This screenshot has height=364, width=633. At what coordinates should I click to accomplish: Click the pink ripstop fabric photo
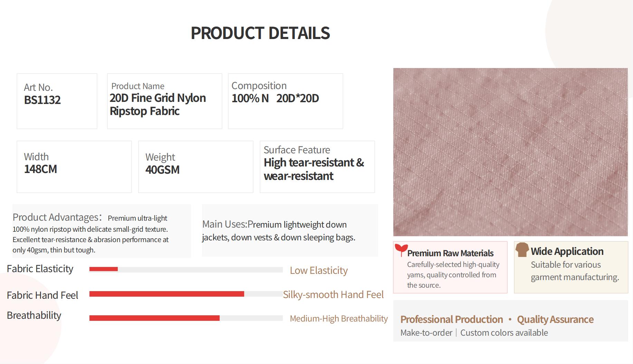[510, 152]
